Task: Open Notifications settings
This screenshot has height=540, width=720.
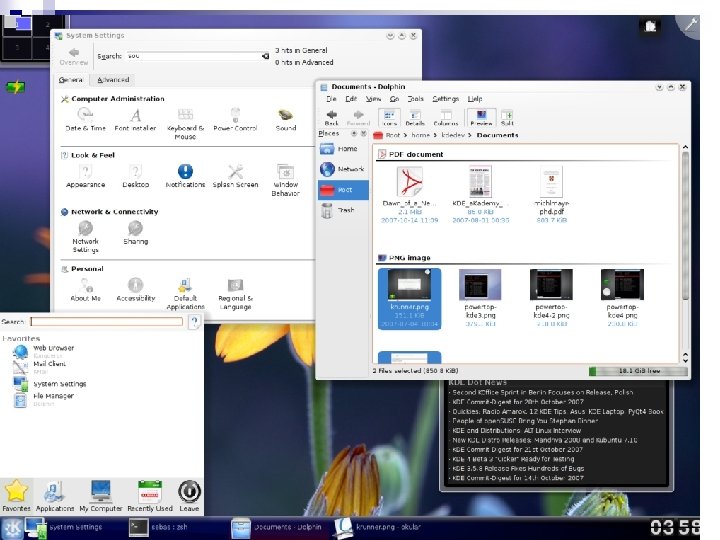Action: pyautogui.click(x=185, y=176)
